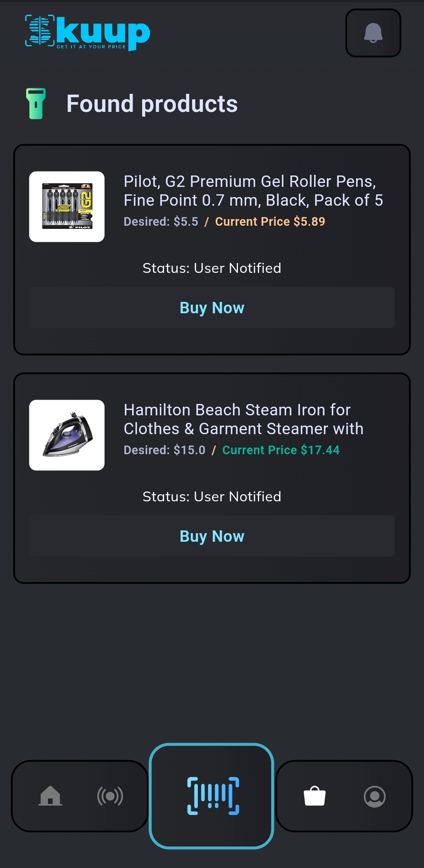The height and width of the screenshot is (868, 424).
Task: Click the green flashlight icon
Action: (x=36, y=104)
